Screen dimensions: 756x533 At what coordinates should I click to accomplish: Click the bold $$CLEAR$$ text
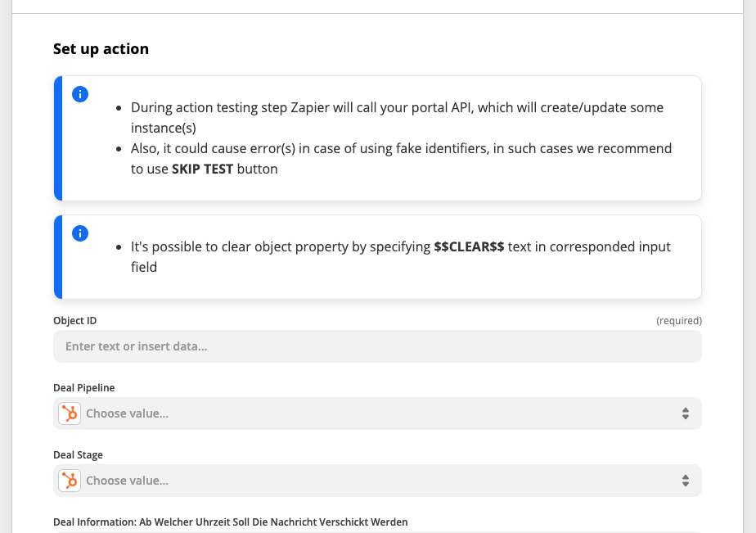tap(469, 246)
